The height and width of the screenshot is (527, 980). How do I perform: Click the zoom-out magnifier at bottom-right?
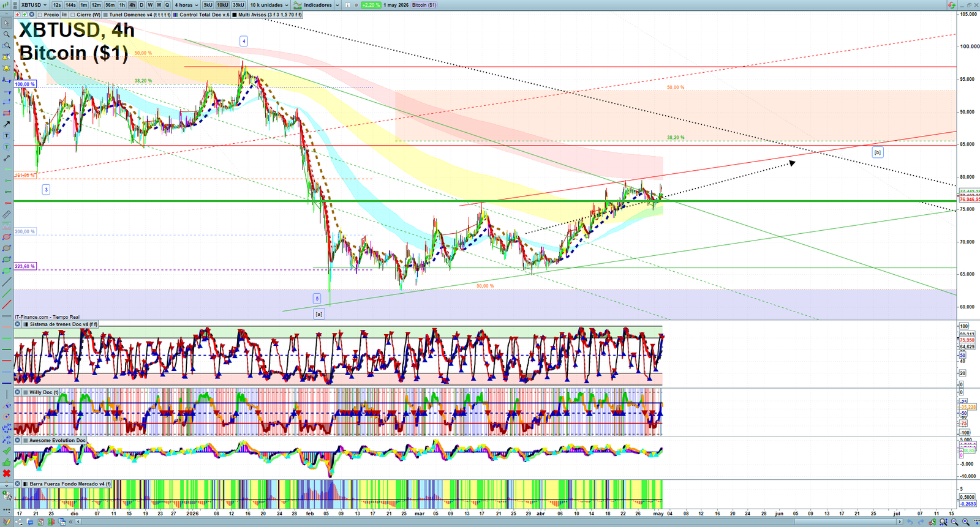coord(954,522)
